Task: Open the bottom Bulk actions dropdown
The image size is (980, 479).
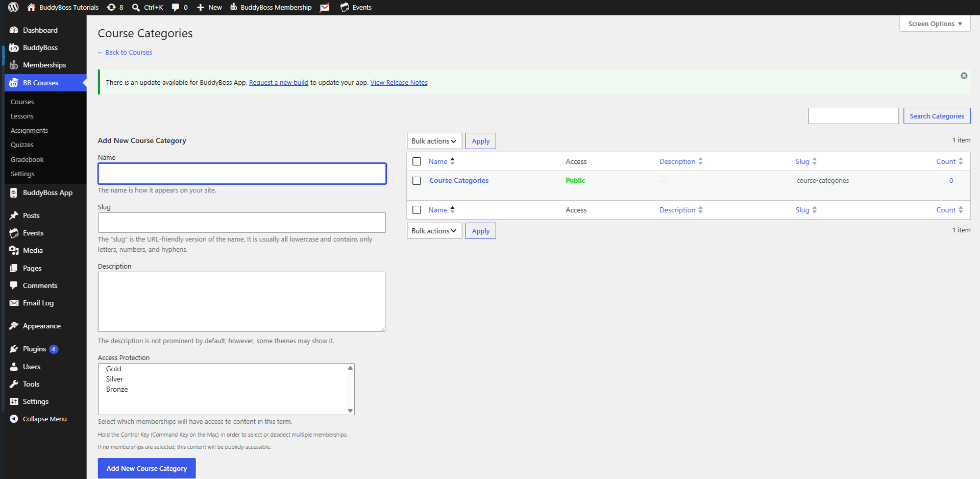Action: tap(434, 231)
